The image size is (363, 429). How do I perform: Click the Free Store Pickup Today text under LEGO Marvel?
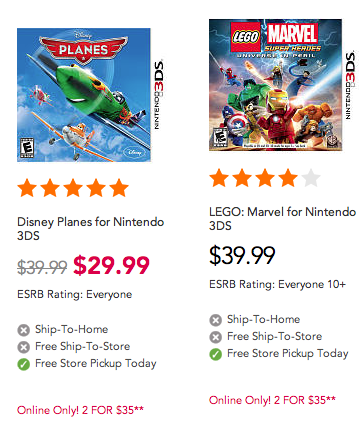point(288,354)
